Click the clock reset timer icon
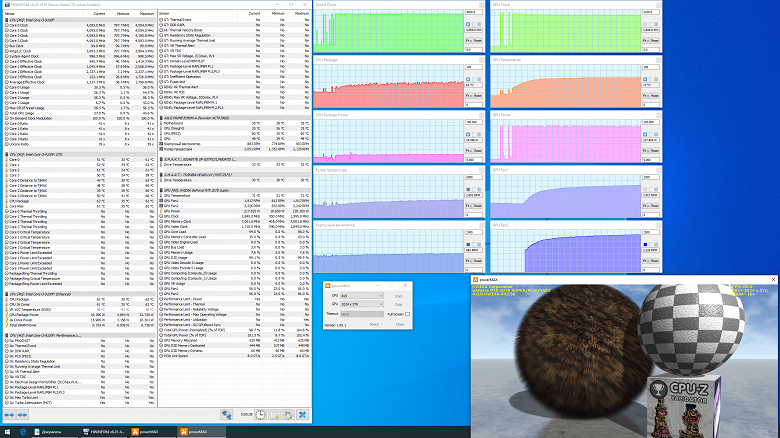Screen dimensions: 780x438 [260, 414]
